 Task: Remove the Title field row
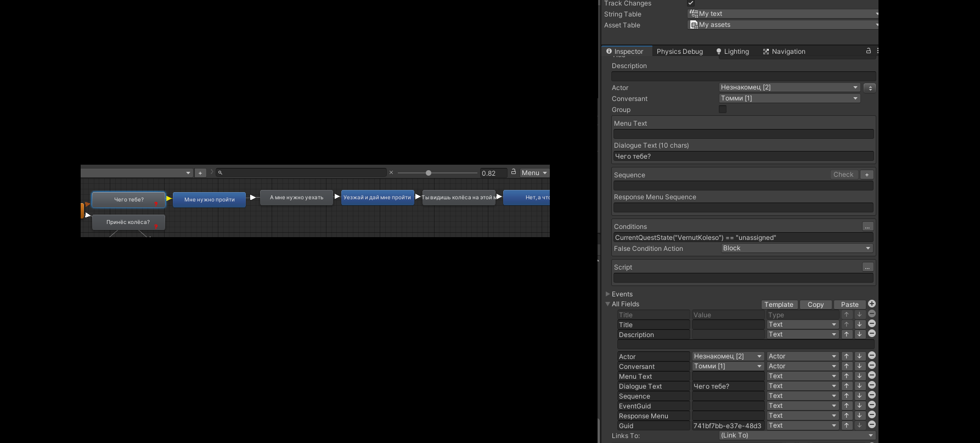(872, 324)
